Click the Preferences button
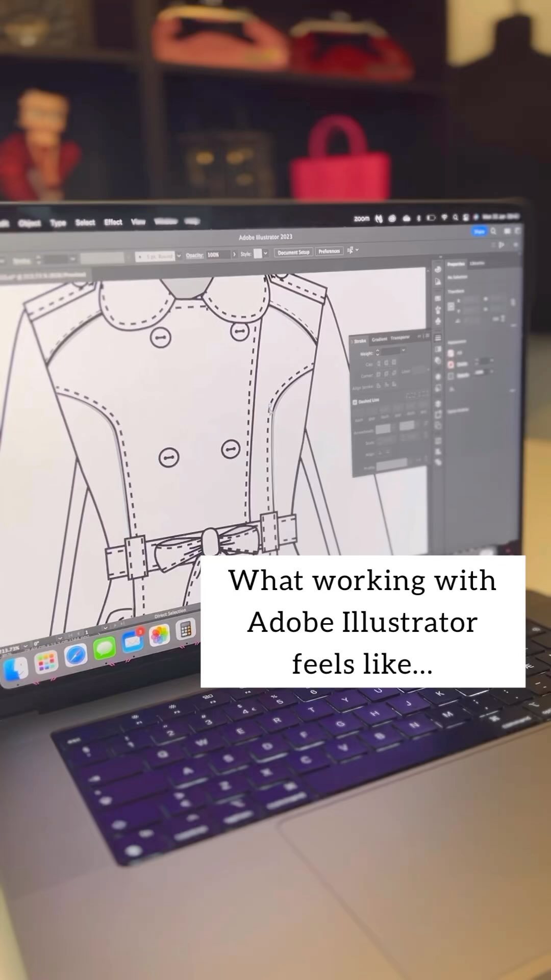The width and height of the screenshot is (551, 980). pyautogui.click(x=329, y=251)
